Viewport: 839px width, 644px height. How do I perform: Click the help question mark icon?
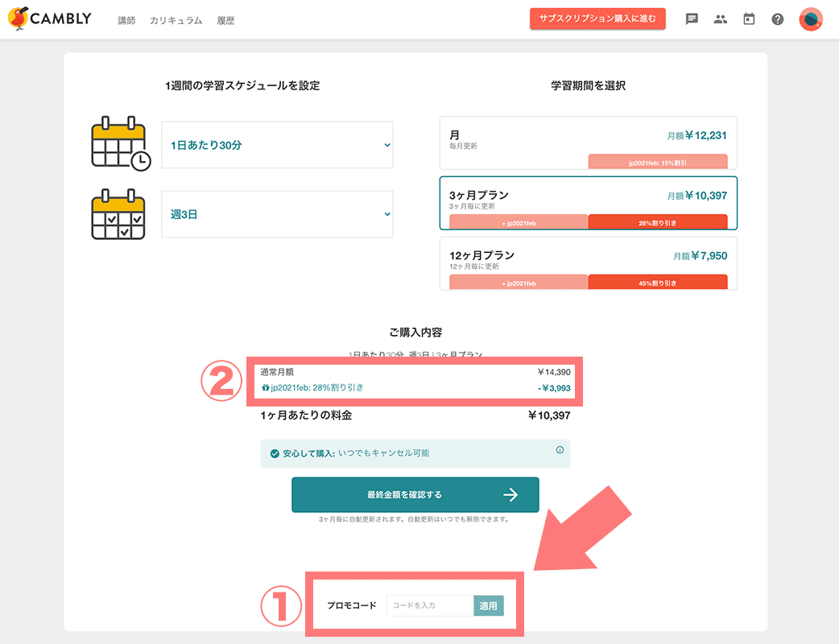coord(777,19)
